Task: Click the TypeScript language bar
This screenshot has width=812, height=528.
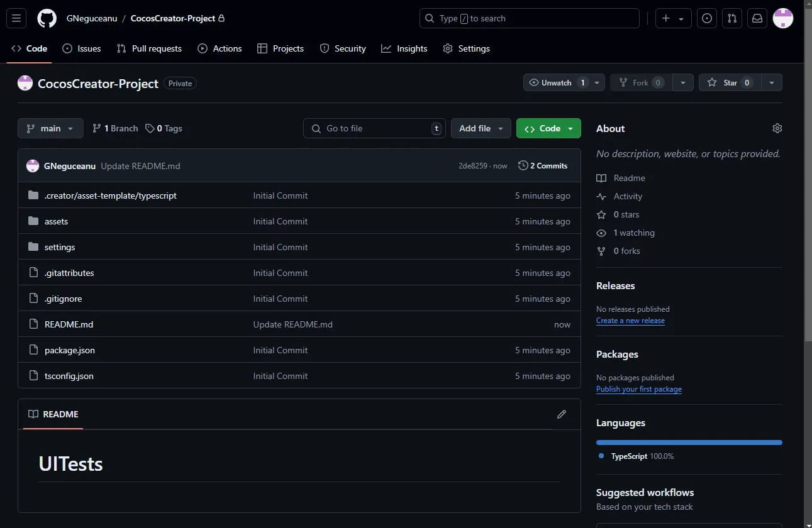Action: coord(689,442)
